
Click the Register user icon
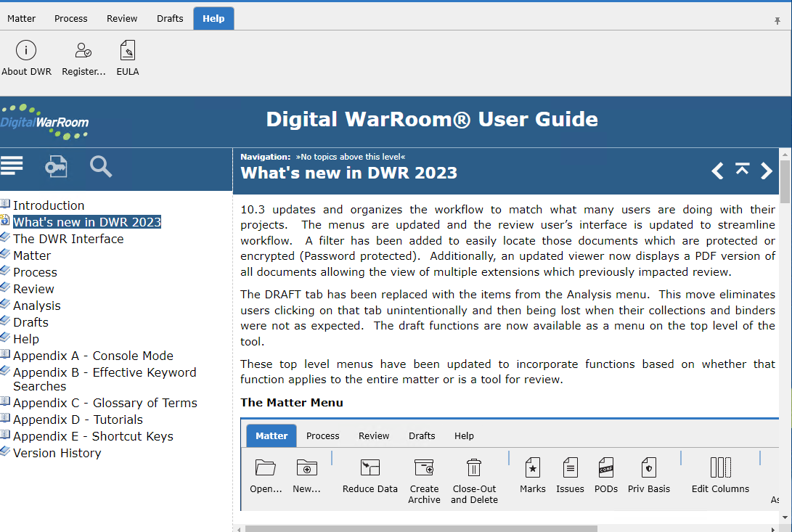[83, 51]
